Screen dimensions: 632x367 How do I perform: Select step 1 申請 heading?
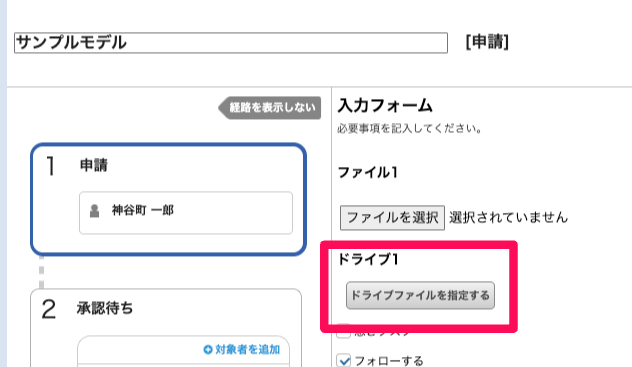94,165
